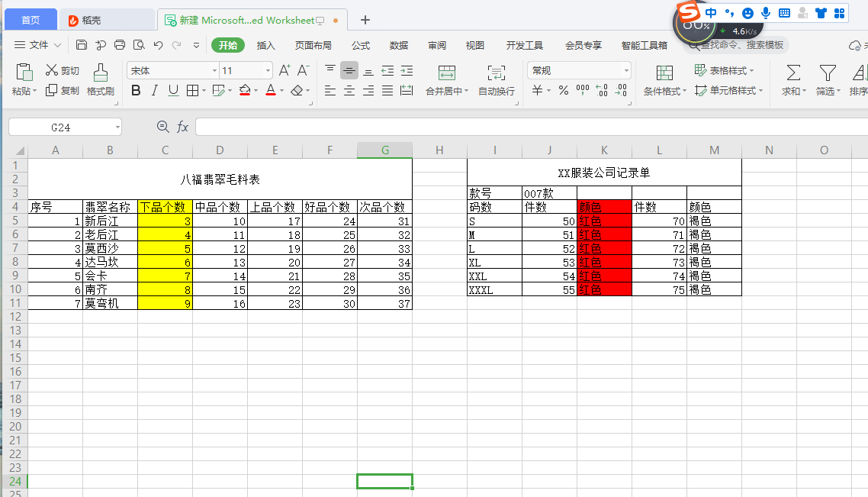The width and height of the screenshot is (868, 497).
Task: Open the 审阅 Review tab
Action: (437, 46)
